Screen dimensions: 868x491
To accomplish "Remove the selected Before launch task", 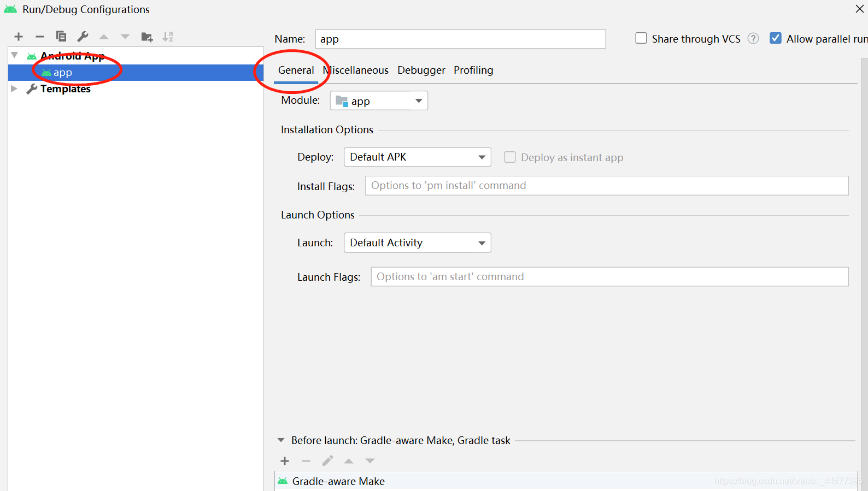I will 306,461.
